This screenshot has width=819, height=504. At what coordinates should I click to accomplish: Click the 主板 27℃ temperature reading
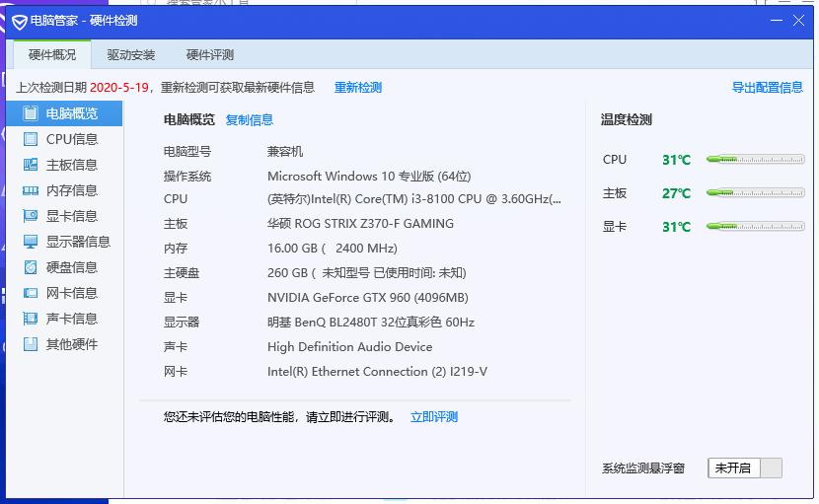click(x=676, y=193)
